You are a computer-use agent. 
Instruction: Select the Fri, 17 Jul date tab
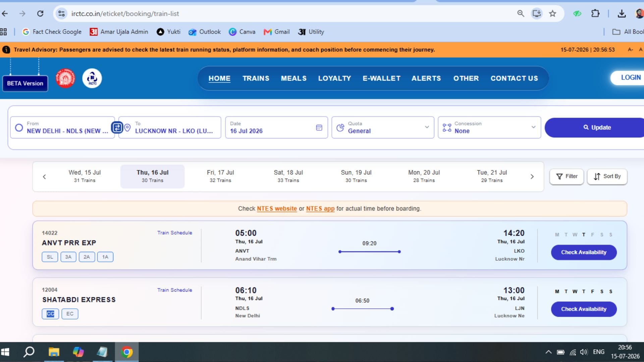pyautogui.click(x=220, y=176)
